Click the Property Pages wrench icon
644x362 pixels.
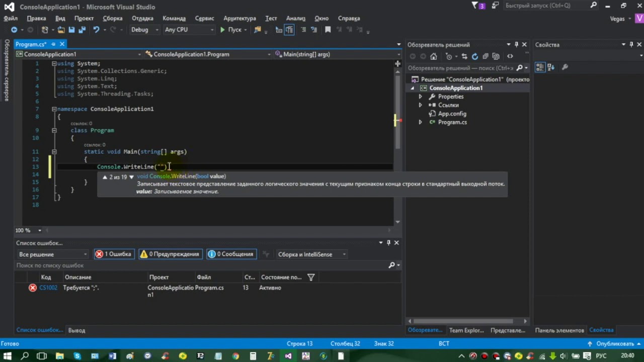[565, 67]
